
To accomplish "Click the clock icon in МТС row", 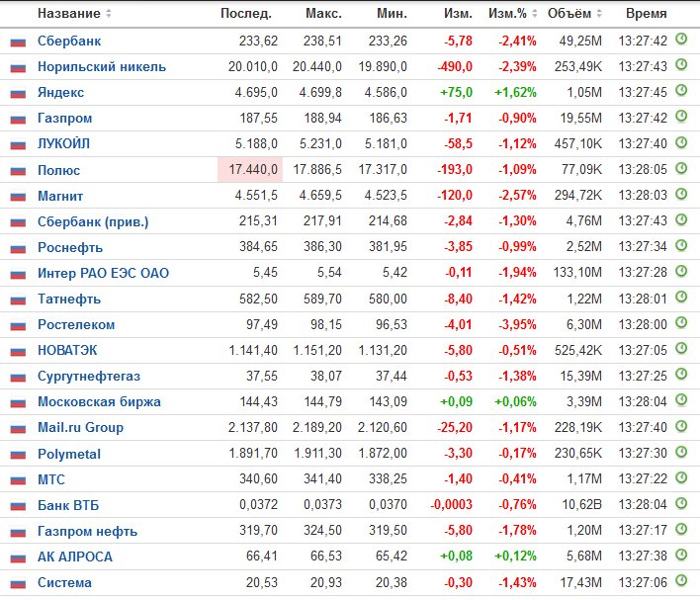I will pyautogui.click(x=681, y=477).
